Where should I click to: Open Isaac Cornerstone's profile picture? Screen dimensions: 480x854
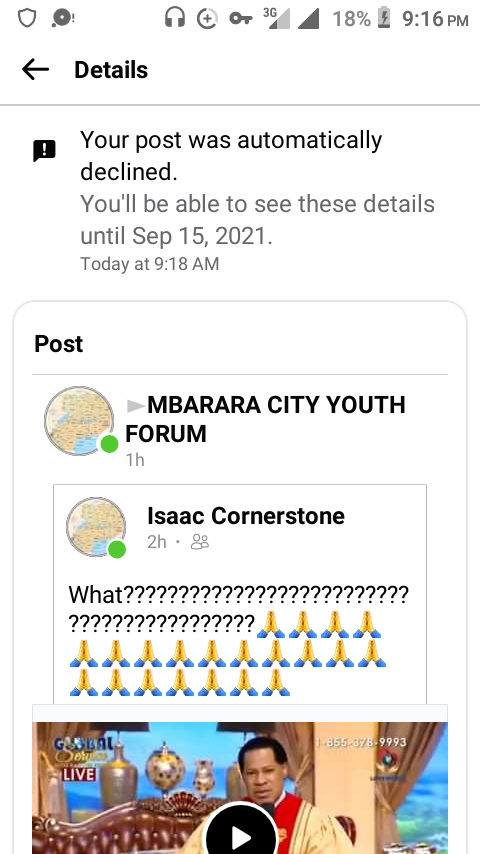[96, 527]
